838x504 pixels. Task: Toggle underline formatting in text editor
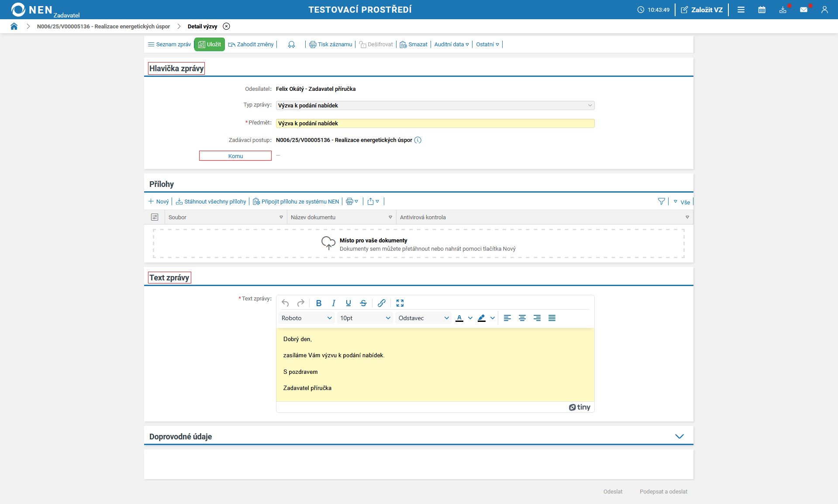(x=348, y=303)
